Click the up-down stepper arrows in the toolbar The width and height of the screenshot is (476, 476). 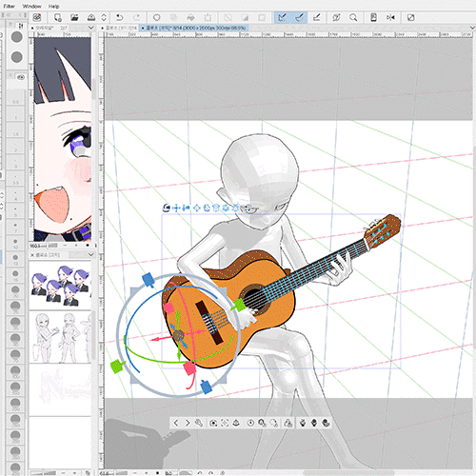[x=104, y=17]
